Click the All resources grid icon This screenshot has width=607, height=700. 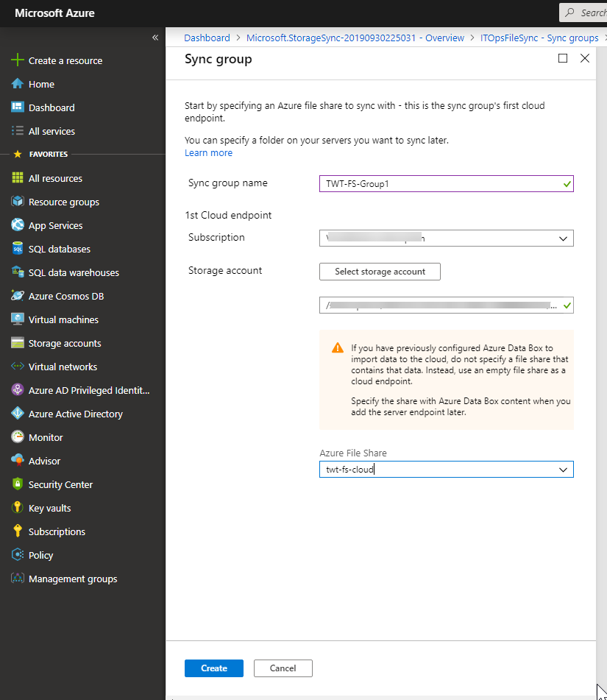coord(18,177)
